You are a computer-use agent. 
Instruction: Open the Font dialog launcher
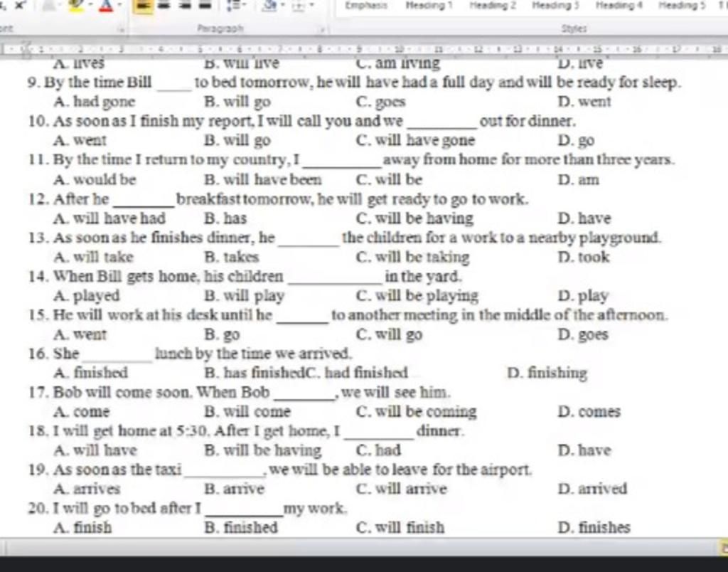[122, 29]
